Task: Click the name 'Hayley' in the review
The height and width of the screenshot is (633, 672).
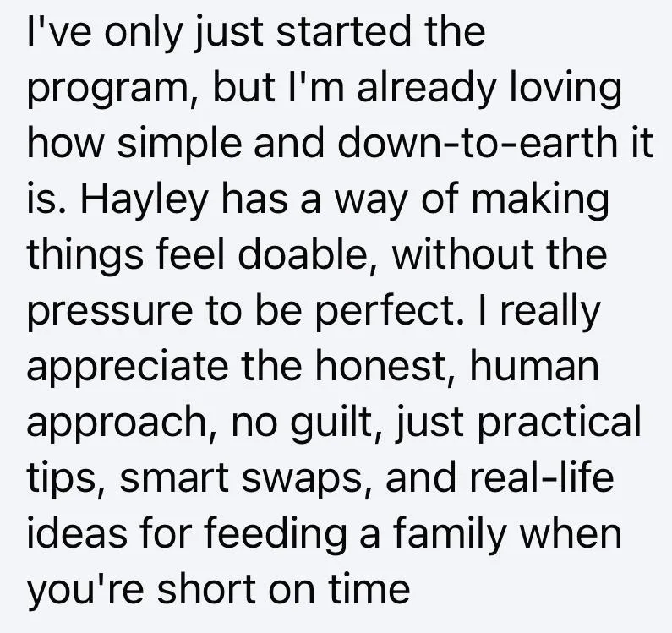Action: (x=145, y=199)
